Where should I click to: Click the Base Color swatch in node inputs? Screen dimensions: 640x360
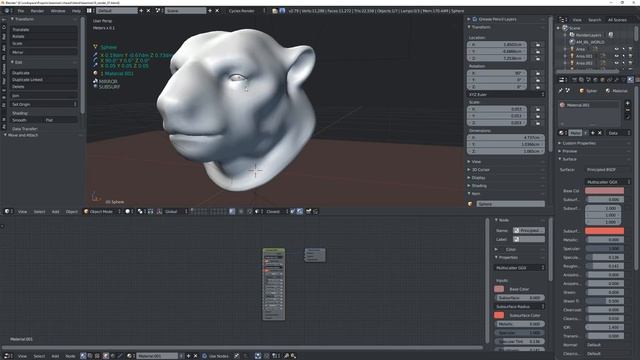click(x=499, y=289)
